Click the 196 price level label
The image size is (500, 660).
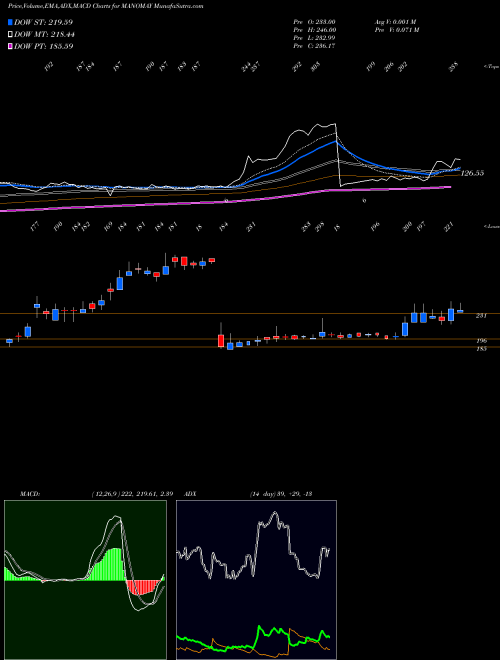(x=481, y=341)
